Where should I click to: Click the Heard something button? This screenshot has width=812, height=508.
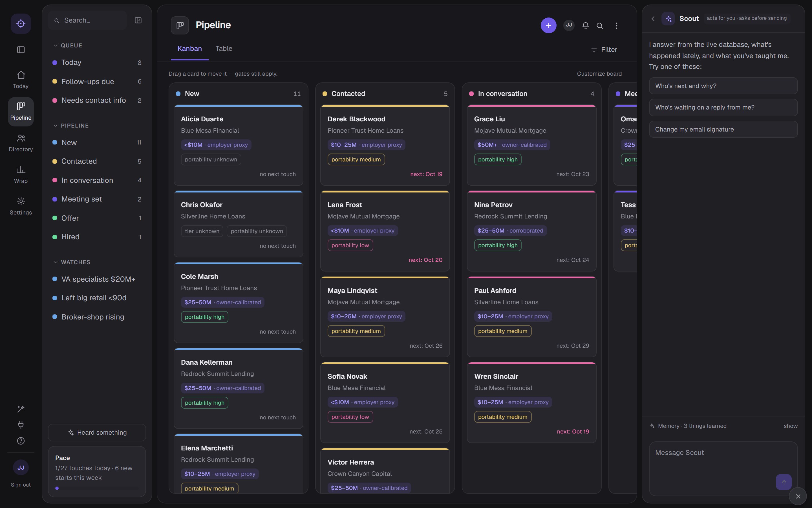pyautogui.click(x=97, y=432)
